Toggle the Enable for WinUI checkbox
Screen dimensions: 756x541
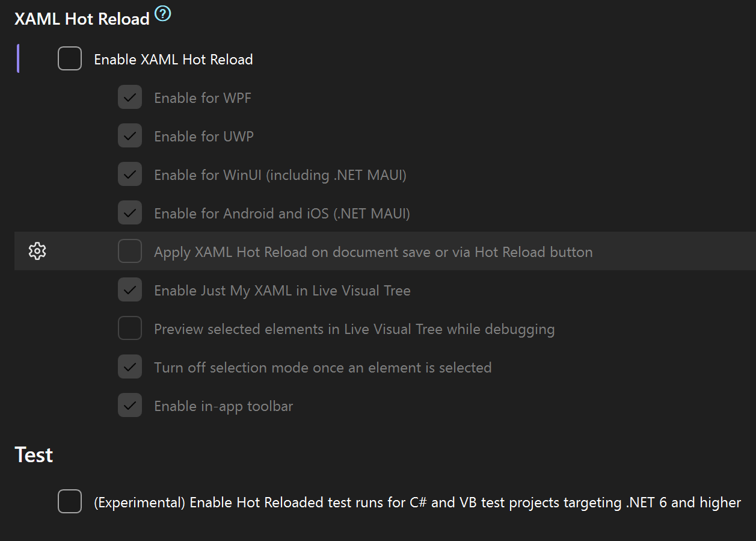pos(130,175)
